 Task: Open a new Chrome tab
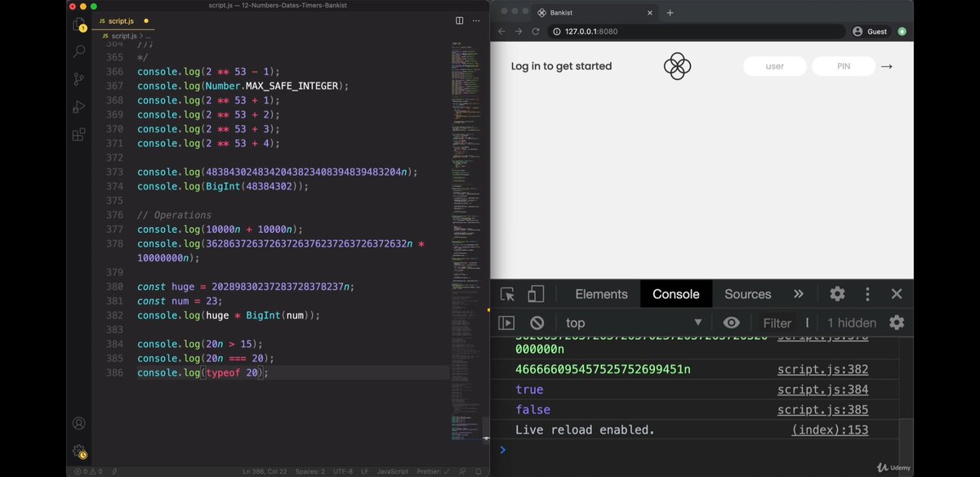pyautogui.click(x=670, y=12)
